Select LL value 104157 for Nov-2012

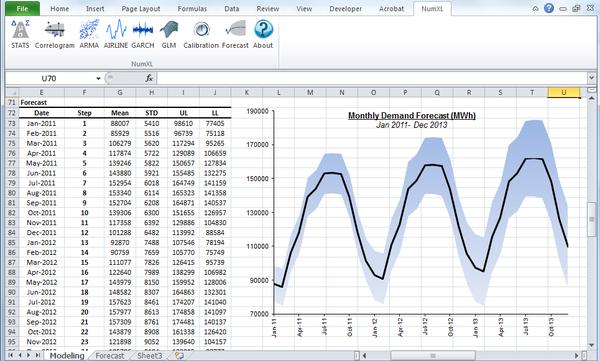pyautogui.click(x=215, y=341)
